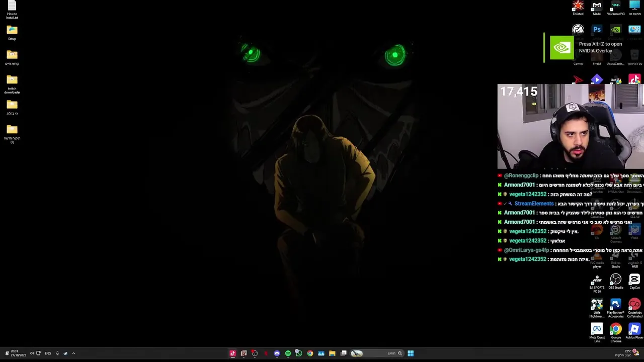Image resolution: width=644 pixels, height=362 pixels.
Task: Open TikTok from the taskbar
Action: [x=232, y=353]
